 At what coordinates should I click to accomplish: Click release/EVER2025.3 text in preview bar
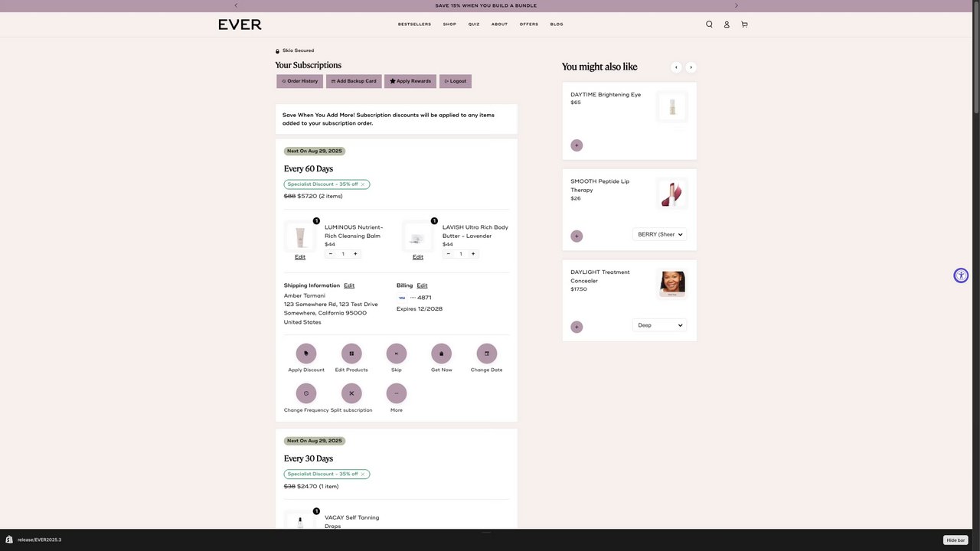[x=39, y=540]
